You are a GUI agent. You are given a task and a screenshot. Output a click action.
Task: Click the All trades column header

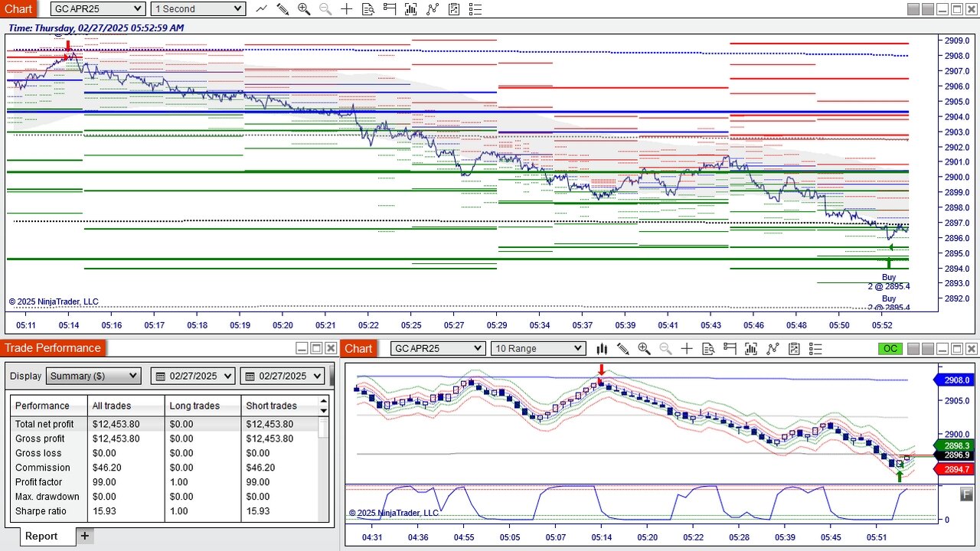(x=126, y=406)
